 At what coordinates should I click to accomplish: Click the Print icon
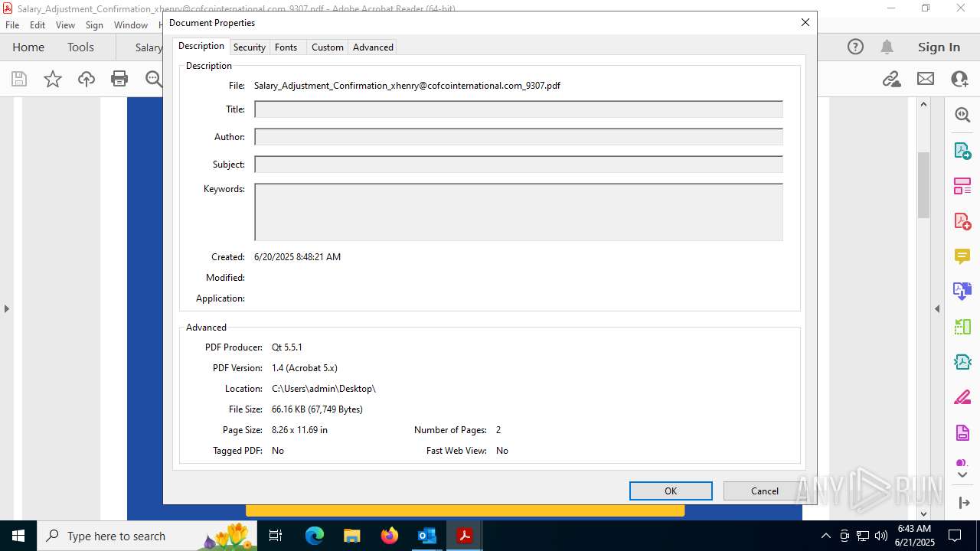(119, 78)
